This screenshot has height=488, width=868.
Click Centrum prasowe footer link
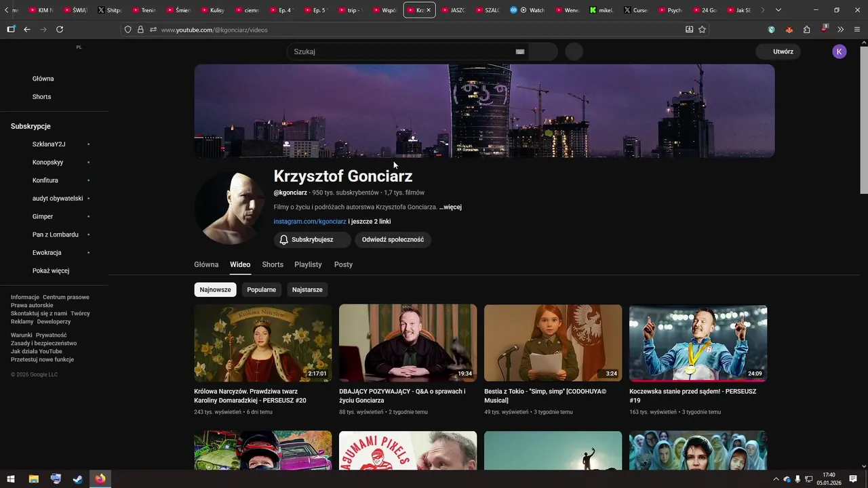(66, 298)
